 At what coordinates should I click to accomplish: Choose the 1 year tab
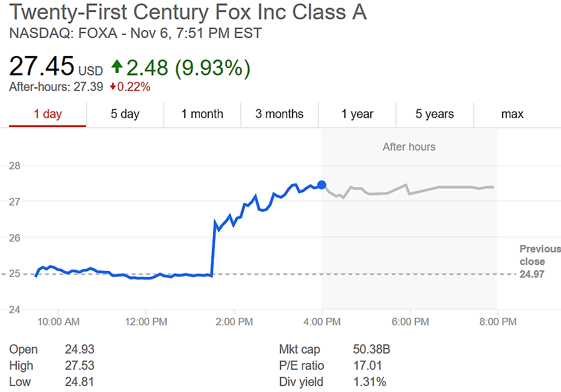click(x=357, y=114)
